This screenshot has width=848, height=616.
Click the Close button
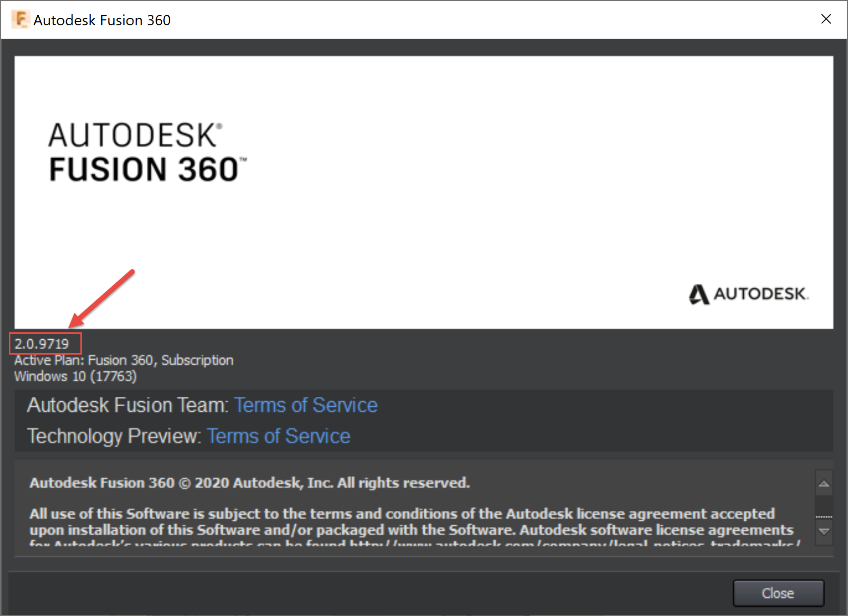point(779,593)
